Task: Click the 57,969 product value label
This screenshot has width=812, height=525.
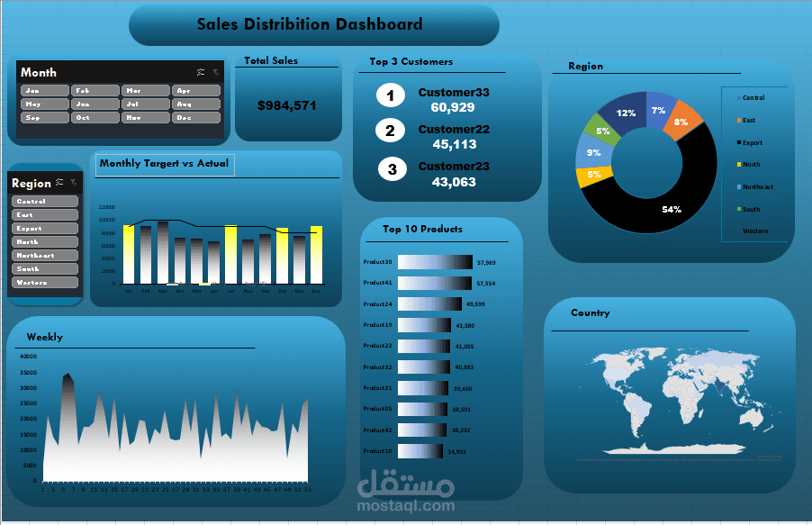Action: (486, 263)
